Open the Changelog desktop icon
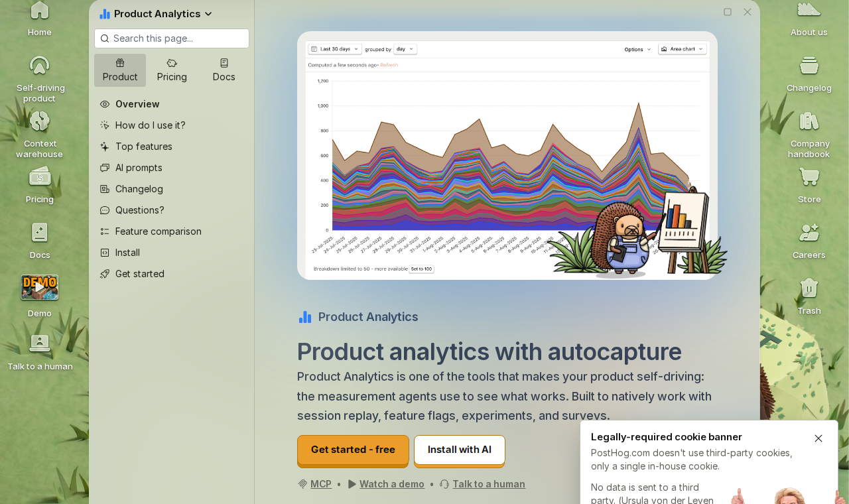The image size is (849, 504). pos(809,74)
